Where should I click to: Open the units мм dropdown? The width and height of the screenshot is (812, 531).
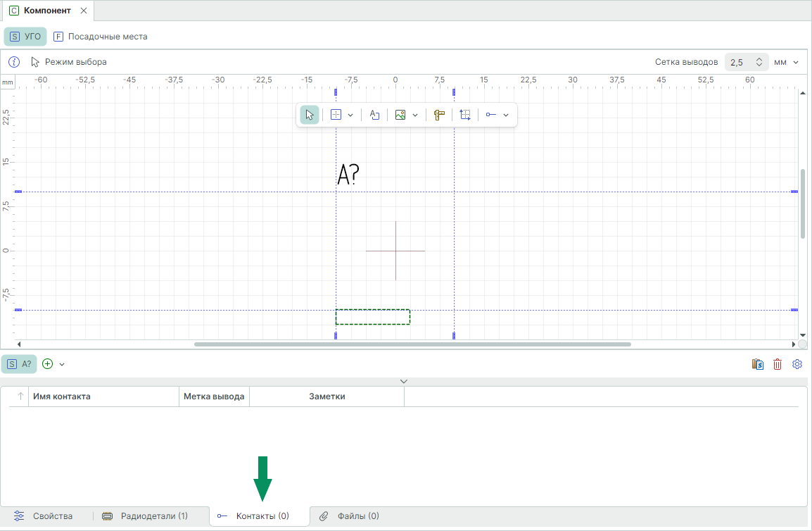(x=787, y=62)
